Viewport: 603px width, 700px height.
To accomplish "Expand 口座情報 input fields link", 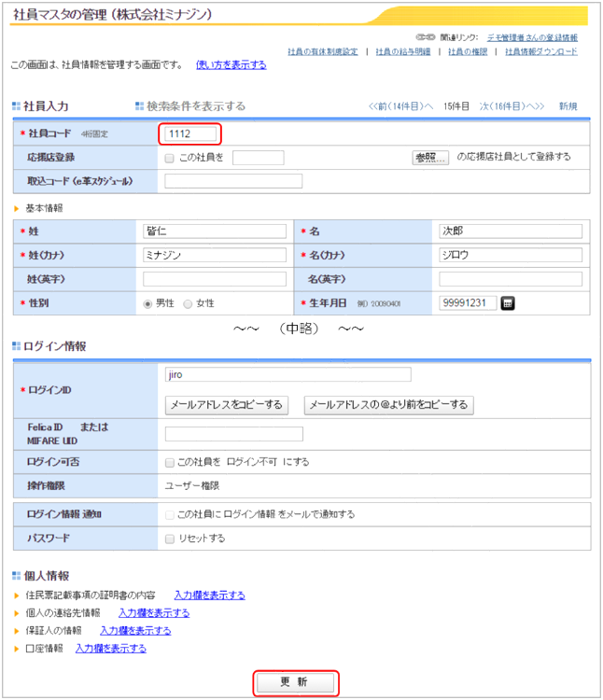I will (111, 649).
